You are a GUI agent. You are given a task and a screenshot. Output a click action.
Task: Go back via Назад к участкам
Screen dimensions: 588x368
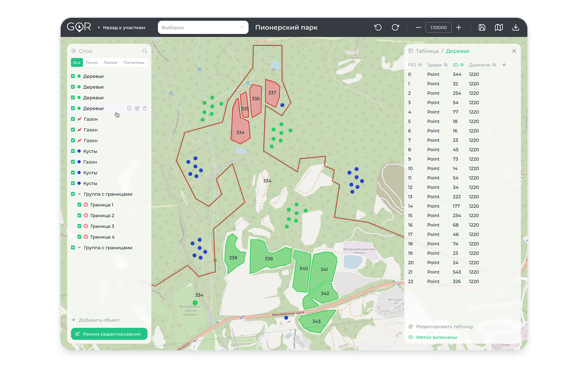121,28
